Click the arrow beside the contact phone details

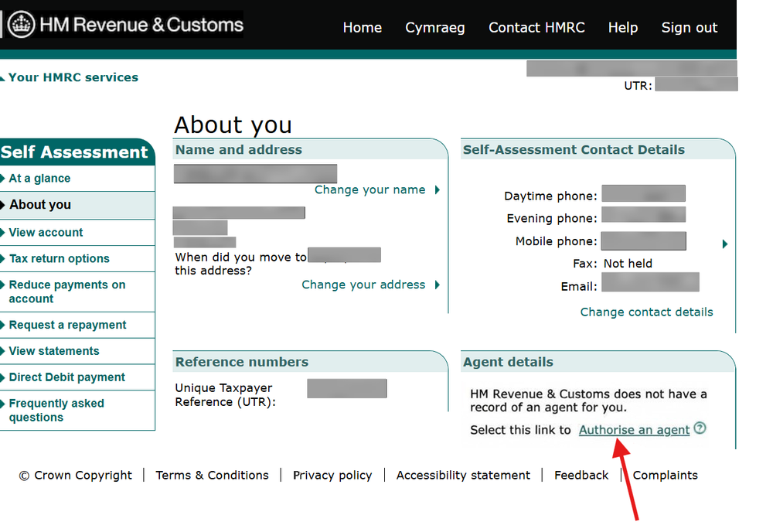[x=725, y=244]
